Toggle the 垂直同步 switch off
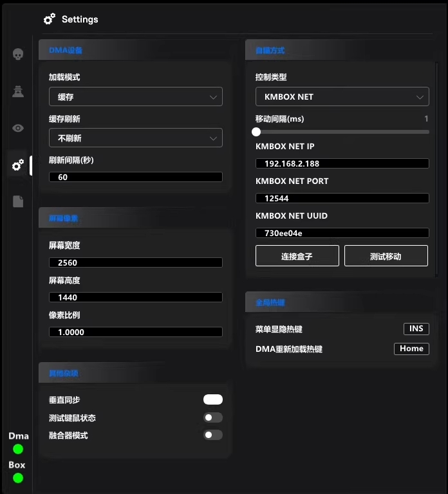 pyautogui.click(x=212, y=399)
